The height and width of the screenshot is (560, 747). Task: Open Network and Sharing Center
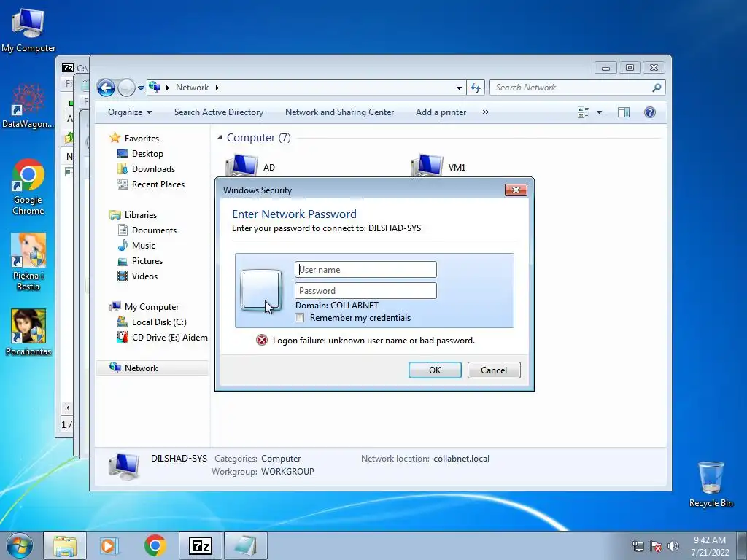coord(339,112)
